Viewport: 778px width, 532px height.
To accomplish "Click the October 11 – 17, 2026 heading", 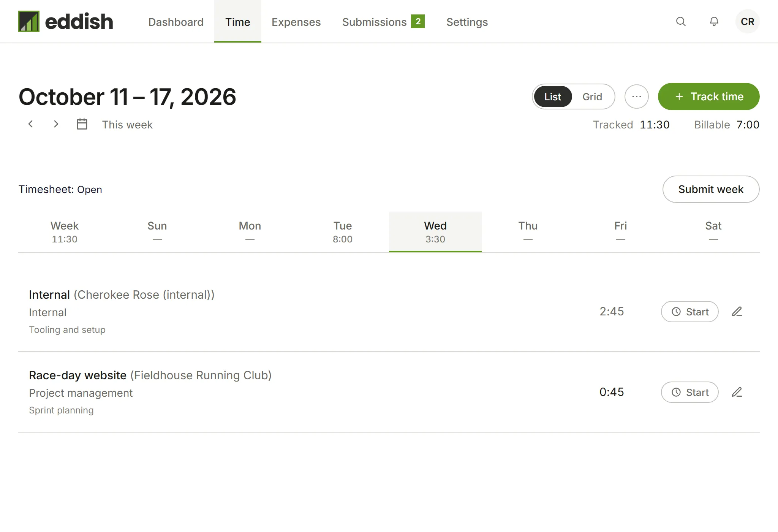I will [x=127, y=97].
